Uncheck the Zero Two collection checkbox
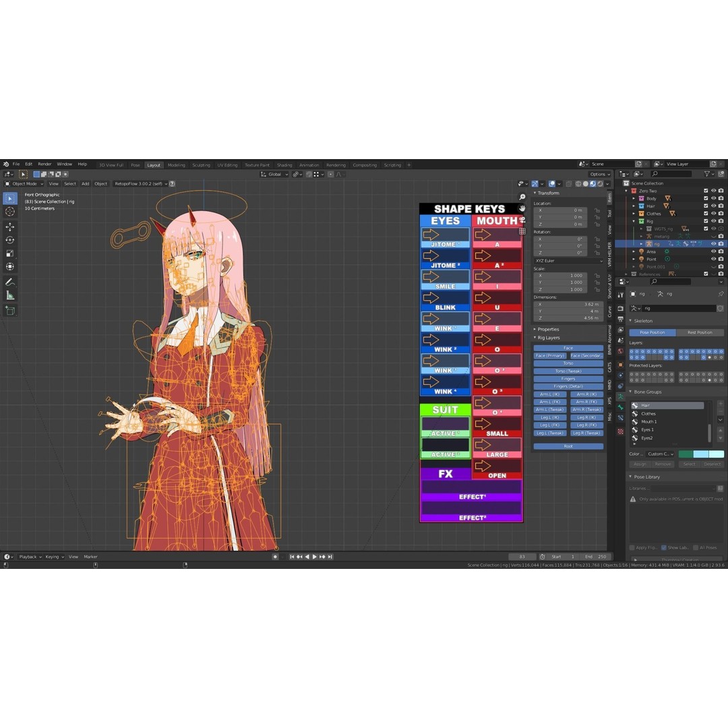Viewport: 728px width, 728px height. click(x=706, y=191)
